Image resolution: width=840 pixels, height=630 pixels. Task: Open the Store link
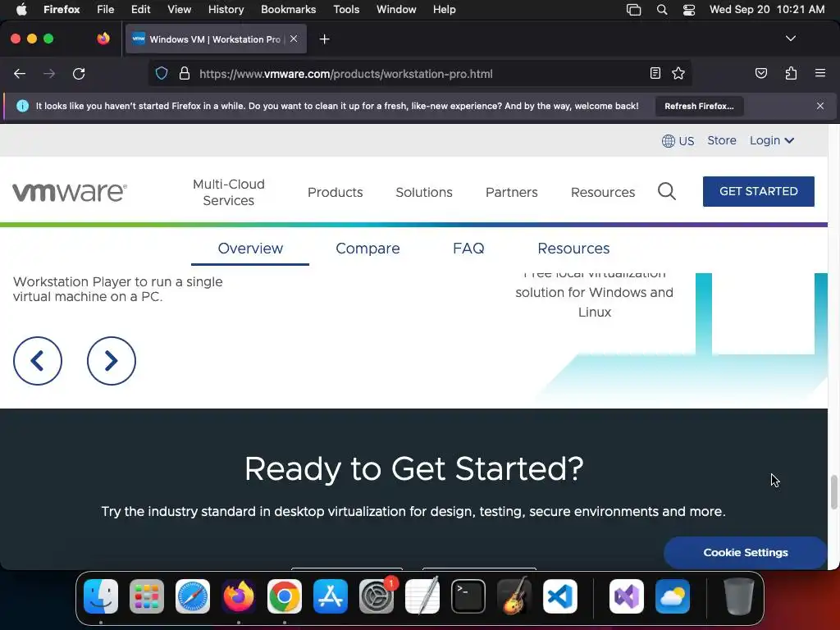tap(722, 140)
